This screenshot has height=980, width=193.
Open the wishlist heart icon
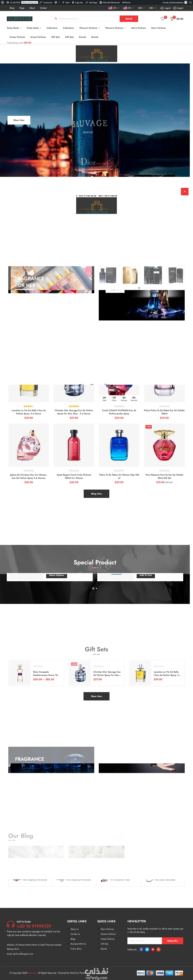(163, 19)
